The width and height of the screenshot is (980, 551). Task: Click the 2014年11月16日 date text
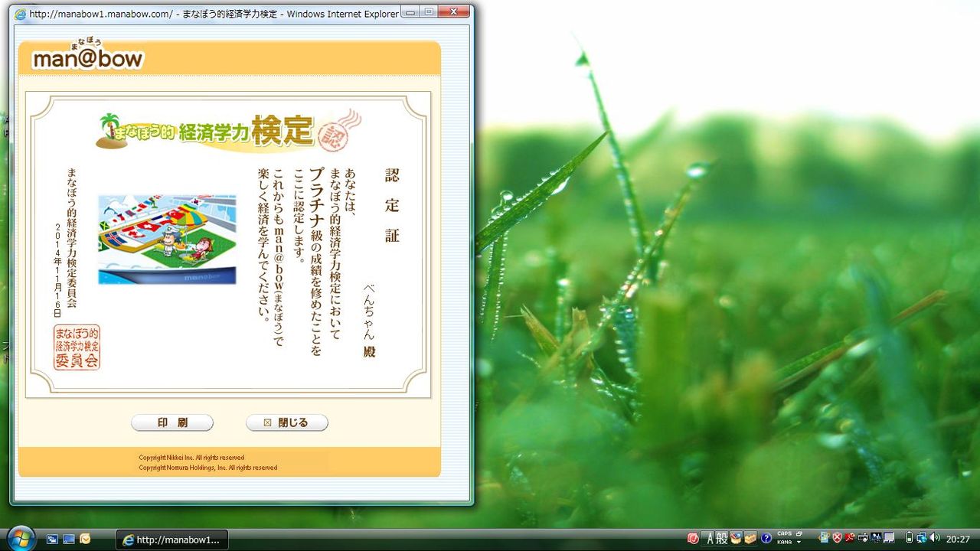tap(57, 270)
